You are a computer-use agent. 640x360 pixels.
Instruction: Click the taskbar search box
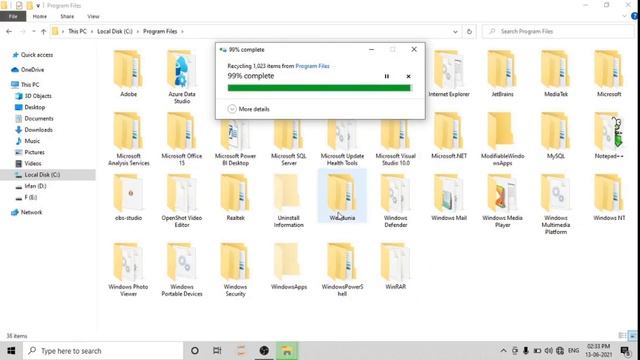(x=103, y=351)
